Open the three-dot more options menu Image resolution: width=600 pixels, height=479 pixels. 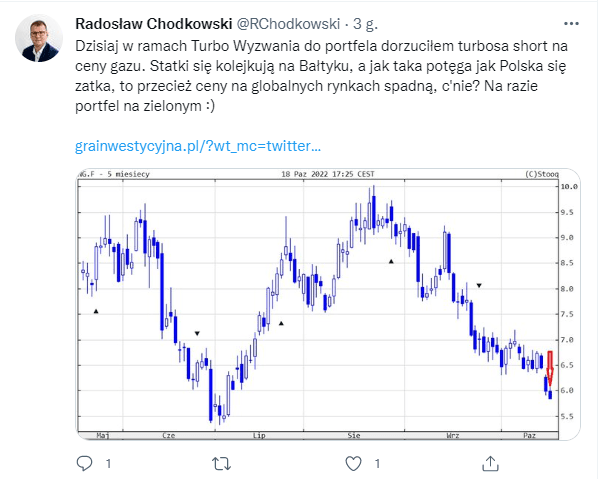[x=571, y=24]
